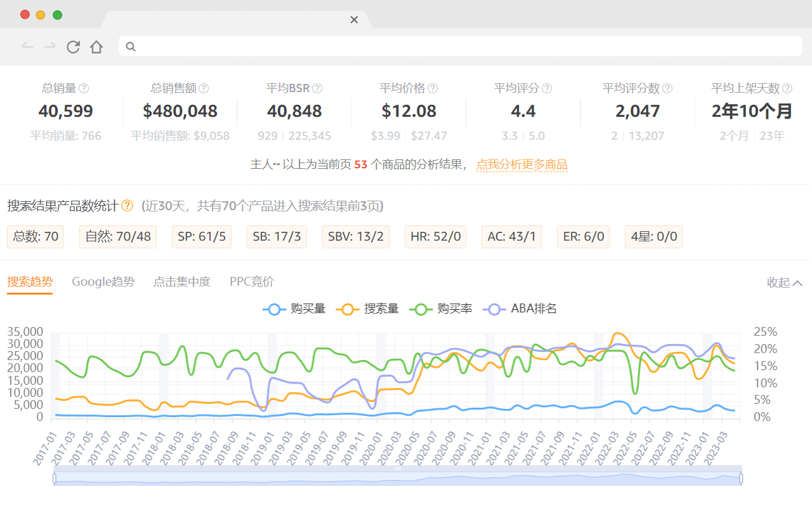Open the 点击集中度 tab
The width and height of the screenshot is (812, 508).
(181, 281)
